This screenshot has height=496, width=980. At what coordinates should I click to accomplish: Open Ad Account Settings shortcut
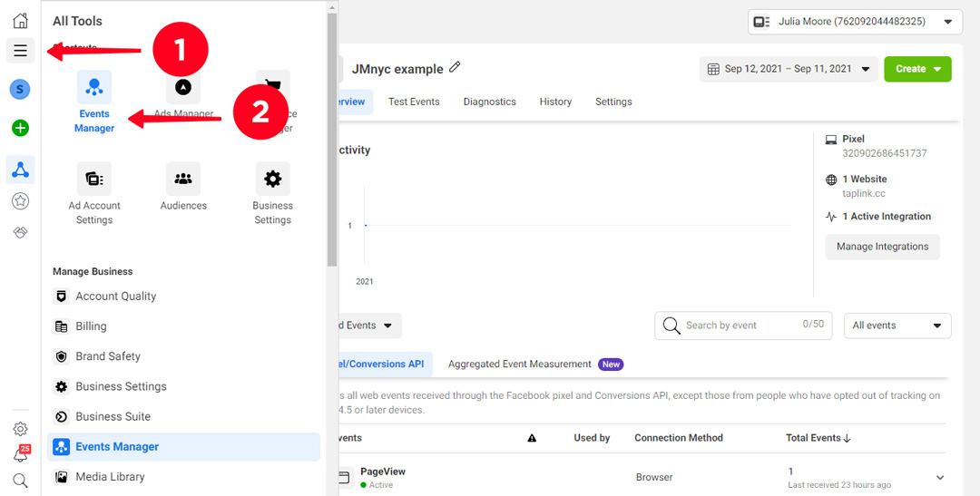point(94,179)
